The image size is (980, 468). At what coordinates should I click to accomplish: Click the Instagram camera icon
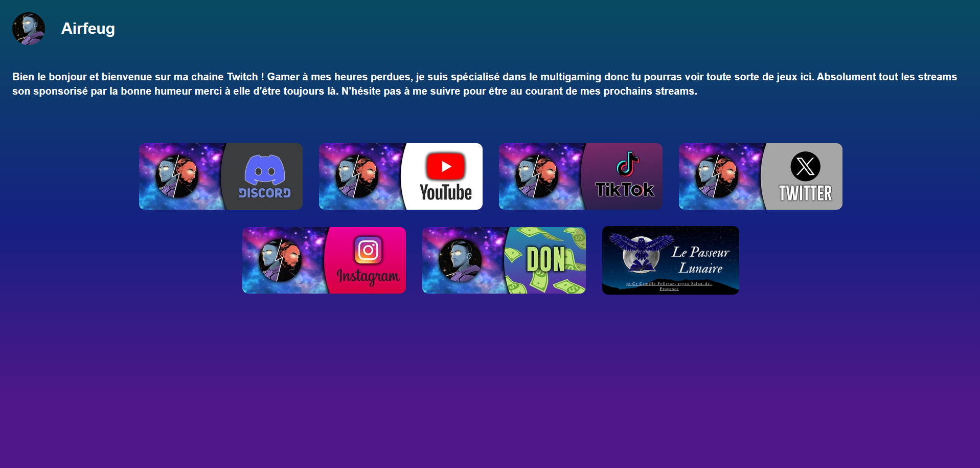(367, 250)
